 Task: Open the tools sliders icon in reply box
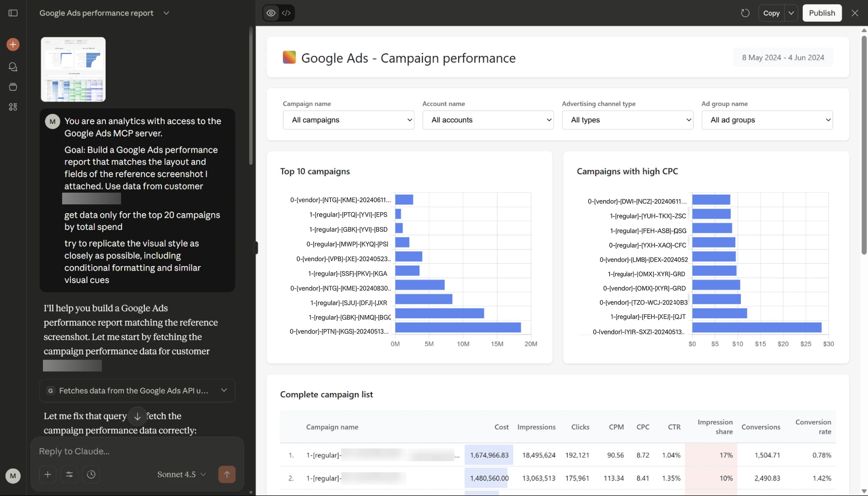click(69, 474)
